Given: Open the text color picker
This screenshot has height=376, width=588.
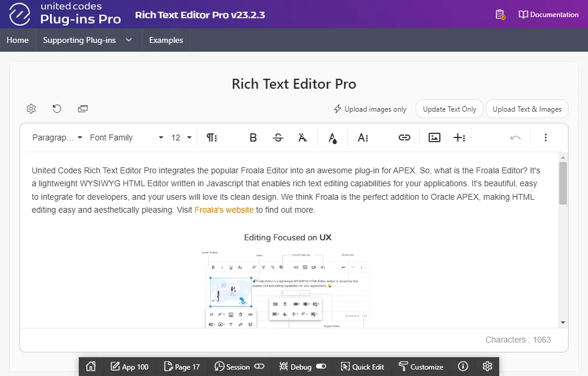Looking at the screenshot, I should point(333,137).
